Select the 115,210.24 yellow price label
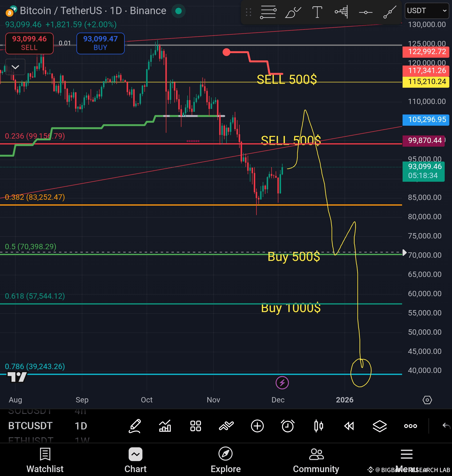452x476 pixels. tap(426, 82)
